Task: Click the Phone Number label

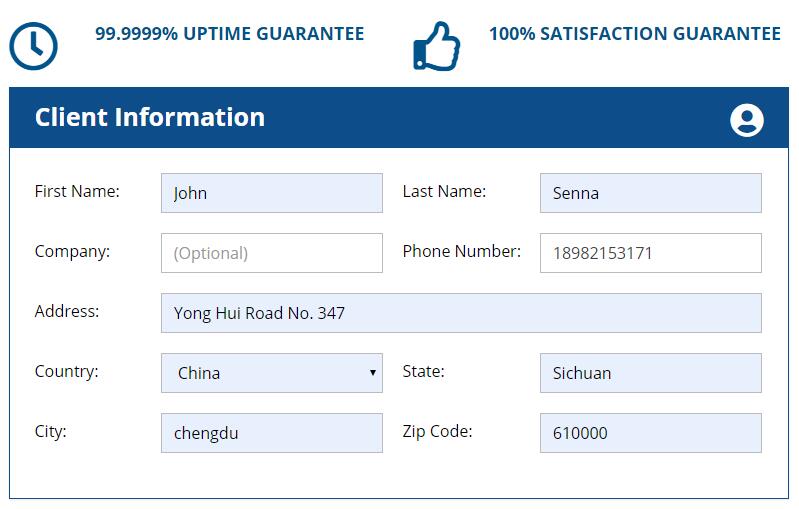Action: pyautogui.click(x=462, y=251)
